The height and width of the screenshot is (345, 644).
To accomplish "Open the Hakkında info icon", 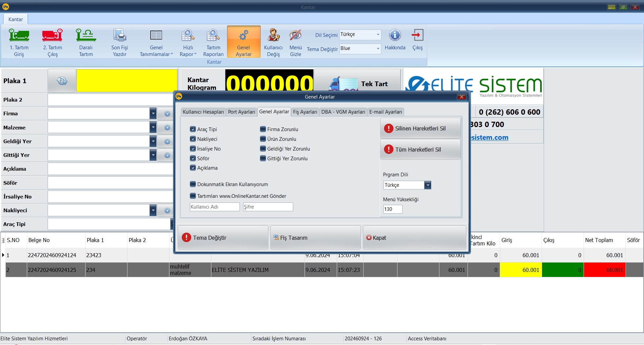I will (395, 36).
